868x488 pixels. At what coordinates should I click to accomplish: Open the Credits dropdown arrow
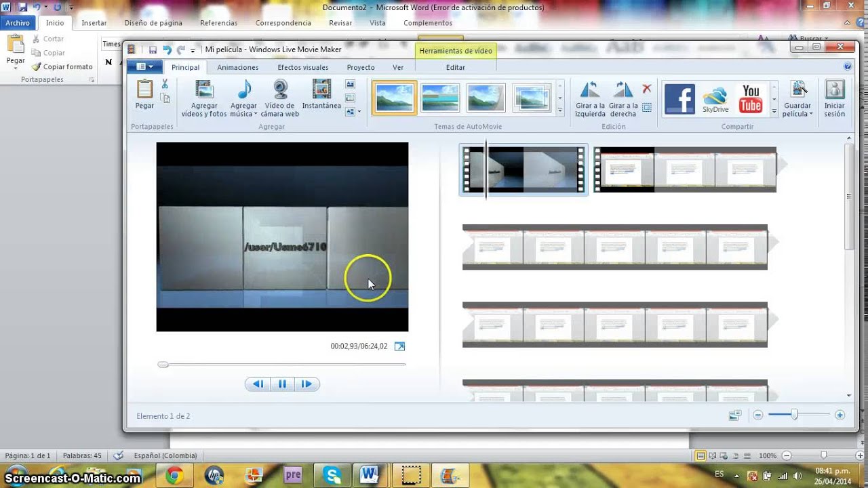pos(359,111)
